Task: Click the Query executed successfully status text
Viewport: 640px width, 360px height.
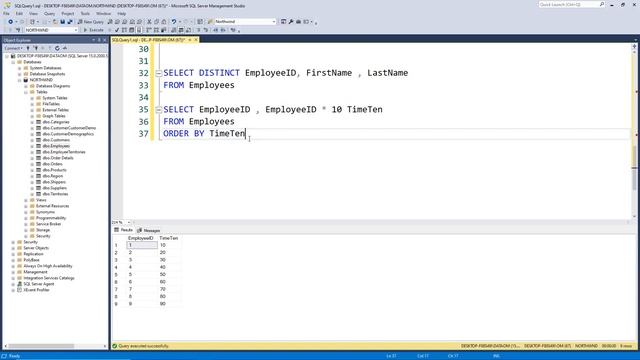Action: point(143,346)
